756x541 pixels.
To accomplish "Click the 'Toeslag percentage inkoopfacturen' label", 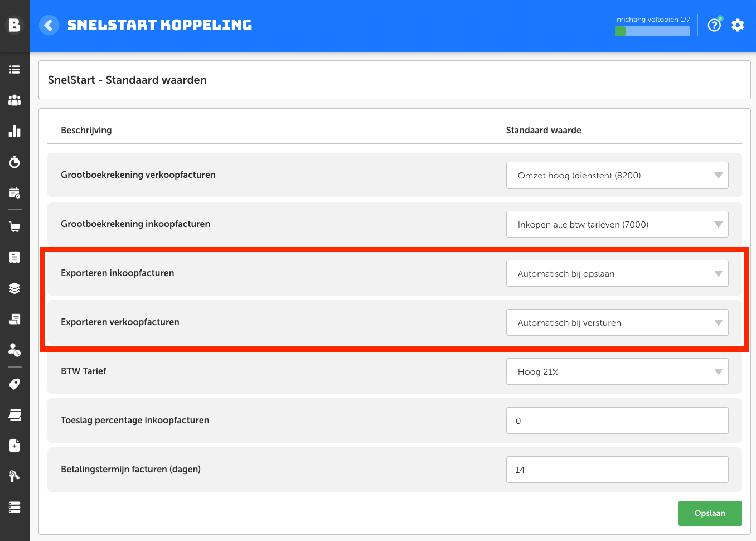I will coord(135,420).
